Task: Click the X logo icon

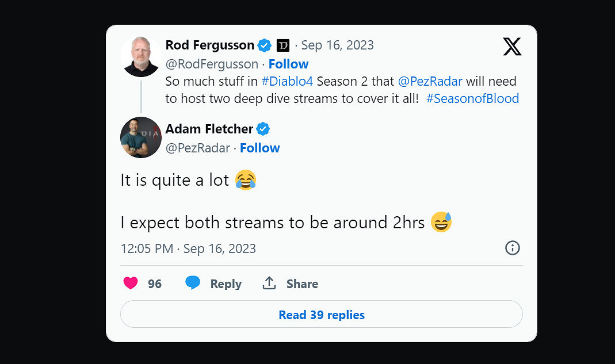Action: pos(512,46)
